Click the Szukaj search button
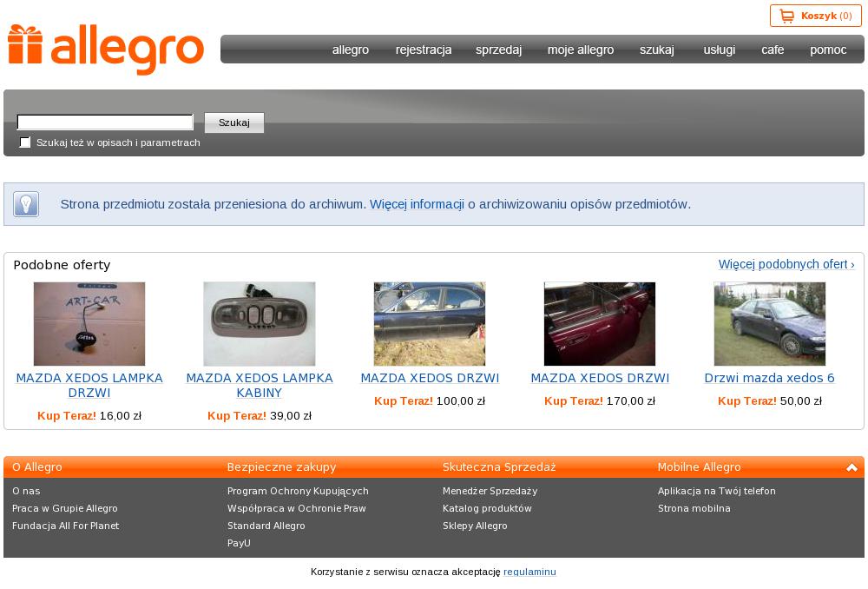 tap(234, 122)
